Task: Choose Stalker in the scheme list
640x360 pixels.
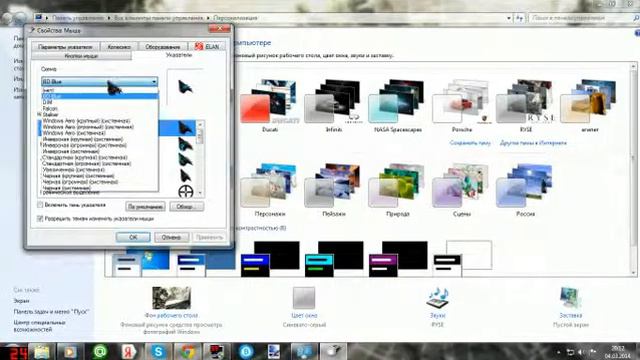Action: pos(51,115)
